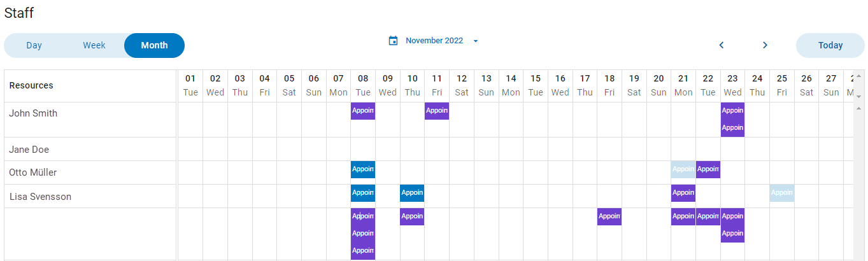
Task: Open Otto Müller's appointment on Tuesday 08
Action: [363, 169]
